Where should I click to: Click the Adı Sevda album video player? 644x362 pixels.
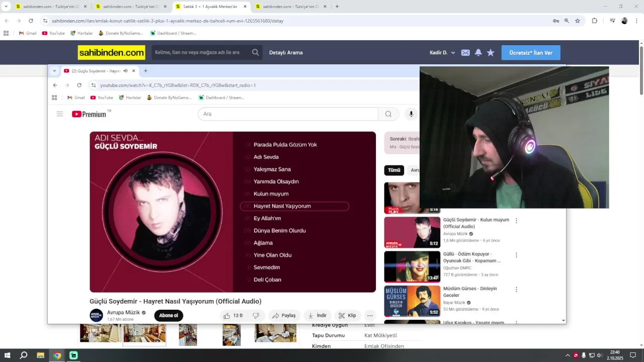pos(232,212)
